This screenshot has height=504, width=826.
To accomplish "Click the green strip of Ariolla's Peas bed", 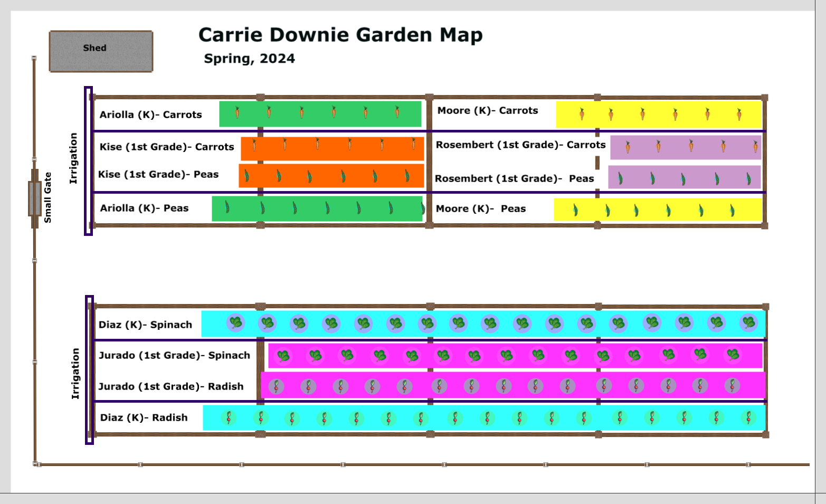I will [x=317, y=209].
